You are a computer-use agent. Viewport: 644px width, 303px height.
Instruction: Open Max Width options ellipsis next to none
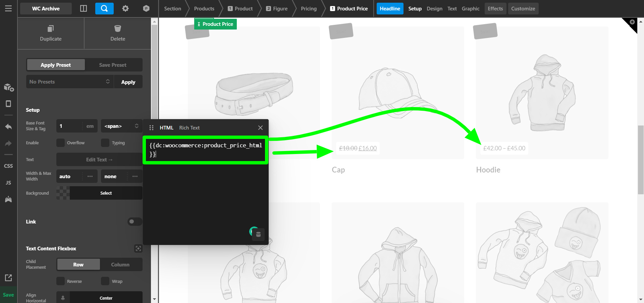click(x=135, y=176)
